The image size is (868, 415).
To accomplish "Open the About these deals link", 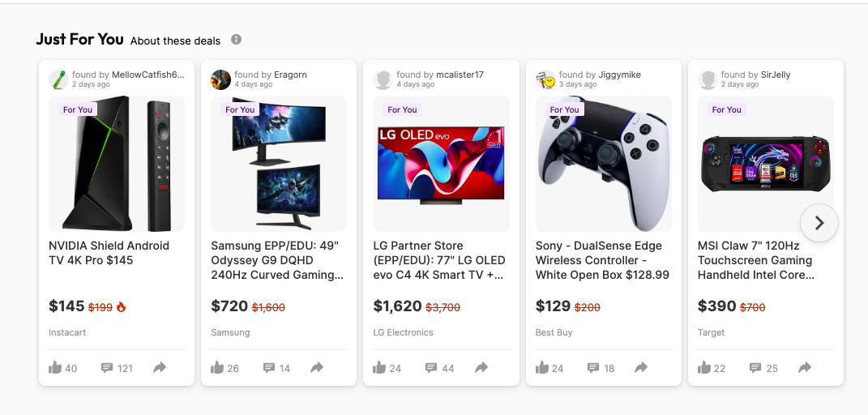I will tap(175, 41).
